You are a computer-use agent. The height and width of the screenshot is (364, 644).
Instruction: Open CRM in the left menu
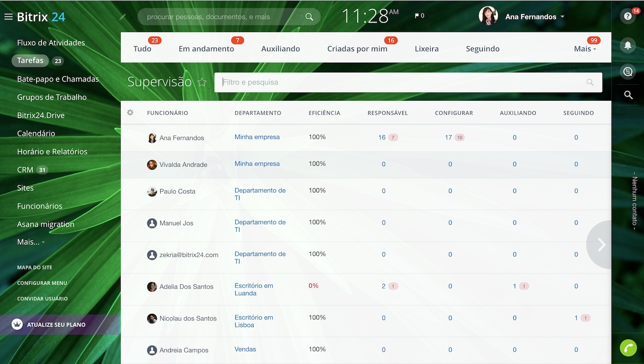tap(25, 170)
